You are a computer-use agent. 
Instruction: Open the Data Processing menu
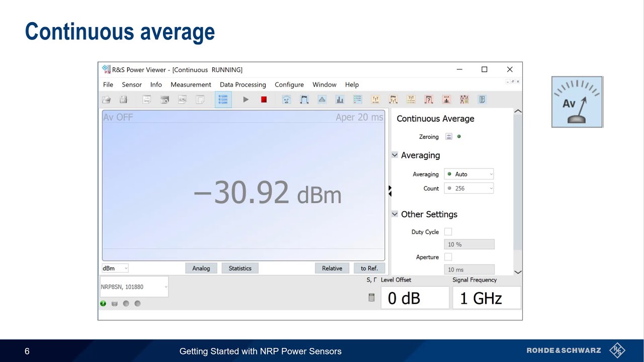[243, 84]
